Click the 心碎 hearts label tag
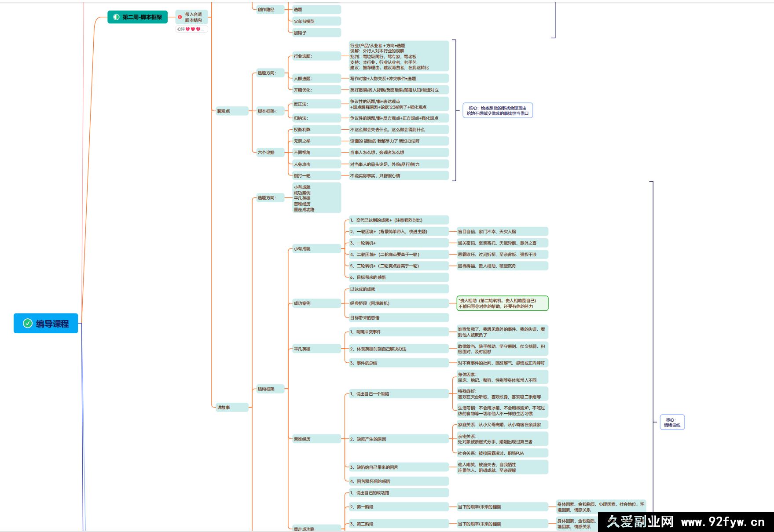The image size is (774, 532). 191,29
